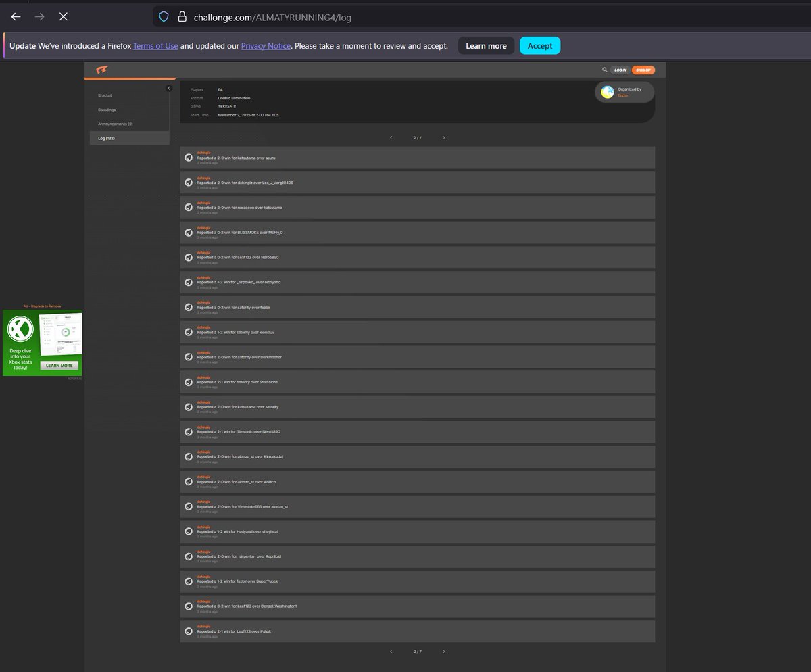This screenshot has height=672, width=811.
Task: Click the stop loading X icon
Action: pos(63,16)
